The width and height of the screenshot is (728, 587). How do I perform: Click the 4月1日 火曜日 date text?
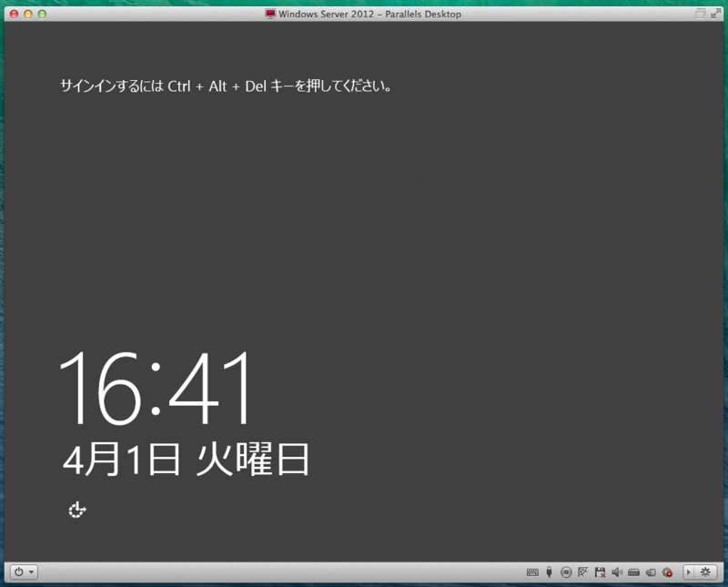(x=186, y=460)
